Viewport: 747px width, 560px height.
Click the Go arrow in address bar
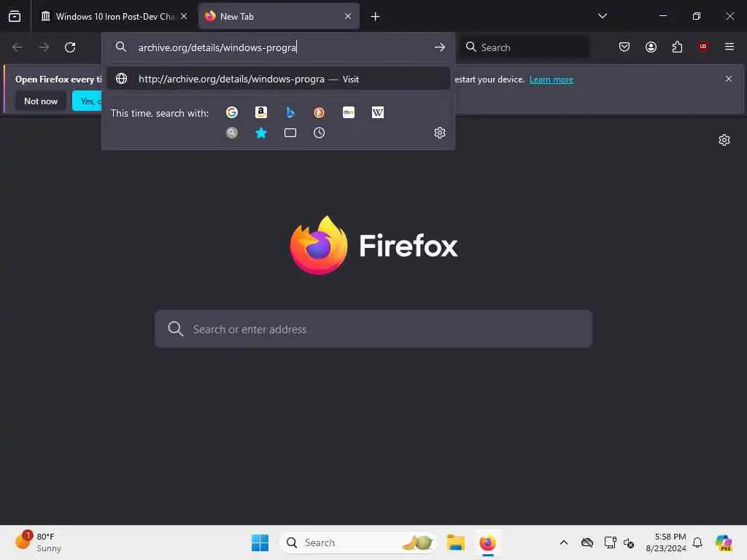(440, 47)
